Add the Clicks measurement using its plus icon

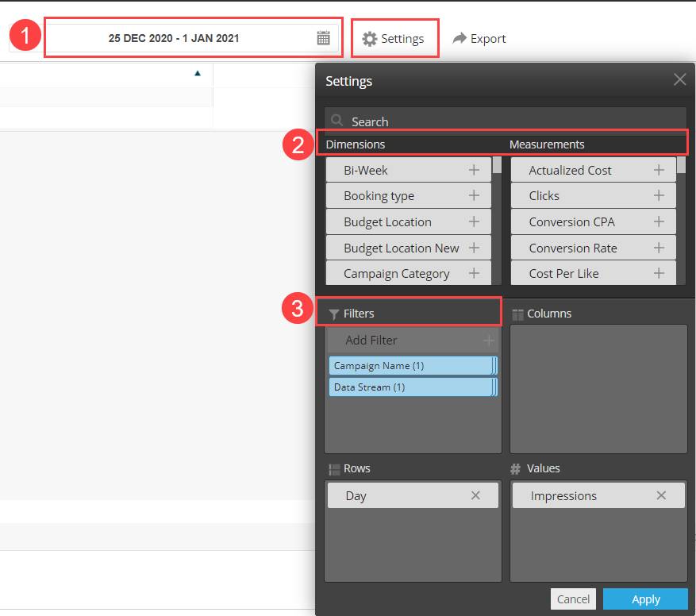click(659, 195)
